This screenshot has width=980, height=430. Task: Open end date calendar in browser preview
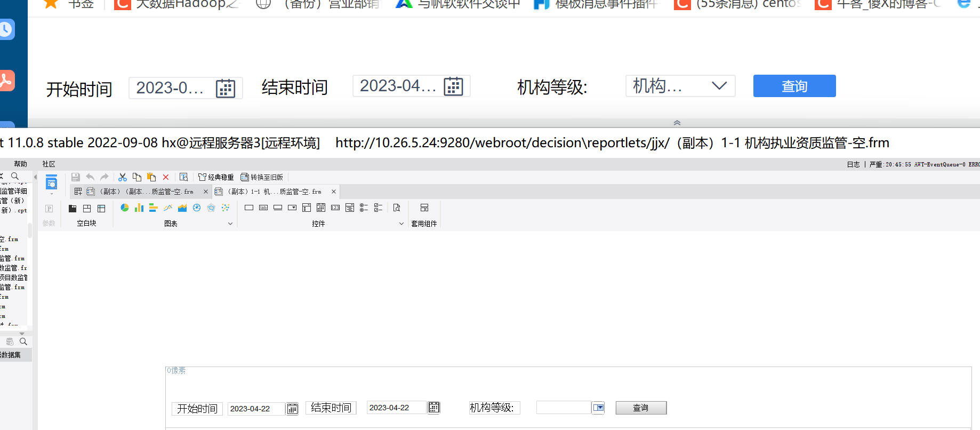(453, 86)
